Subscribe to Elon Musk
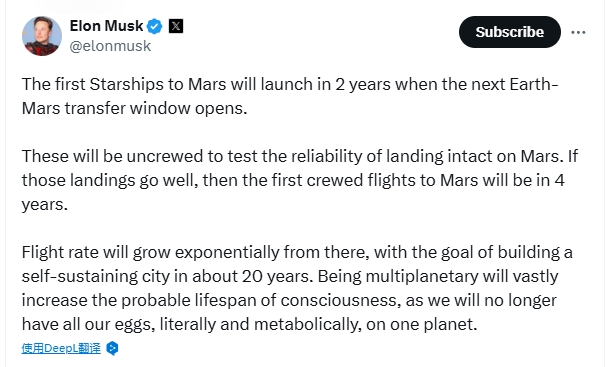Viewport: 606px width, 367px height. coord(510,32)
